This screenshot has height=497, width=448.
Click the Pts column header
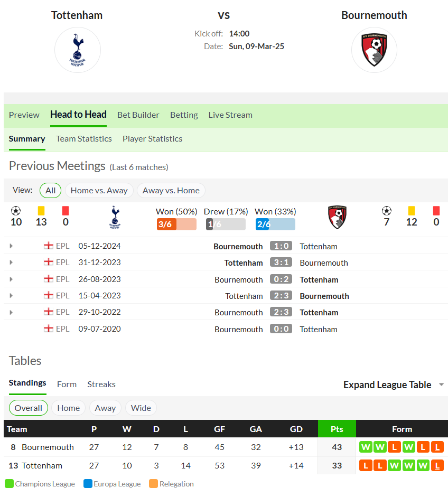[337, 429]
